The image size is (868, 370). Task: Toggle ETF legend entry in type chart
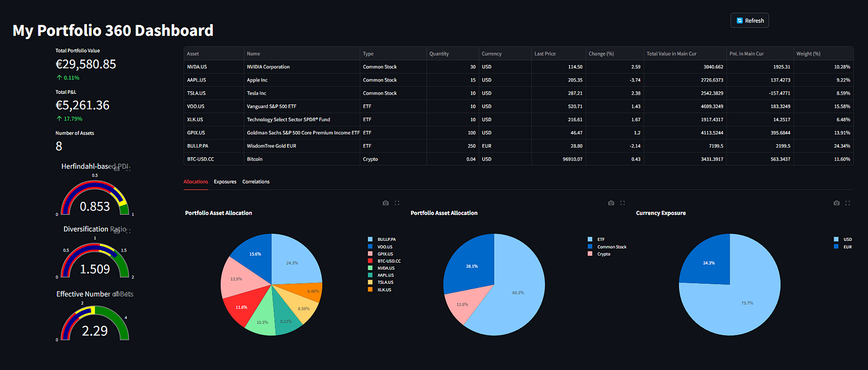596,239
